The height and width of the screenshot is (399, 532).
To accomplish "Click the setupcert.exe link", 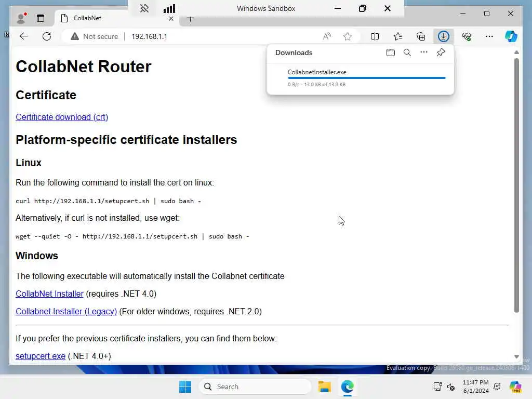I will 41,356.
